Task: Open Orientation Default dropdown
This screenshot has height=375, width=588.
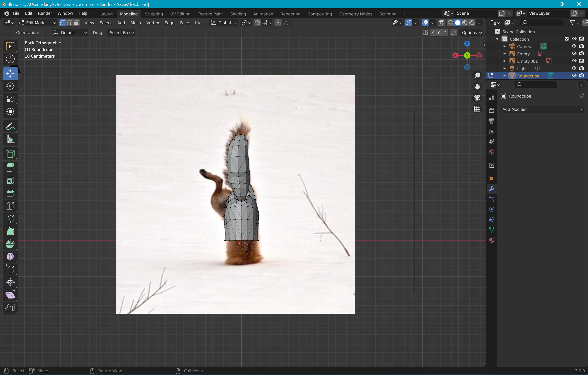Action: (70, 33)
